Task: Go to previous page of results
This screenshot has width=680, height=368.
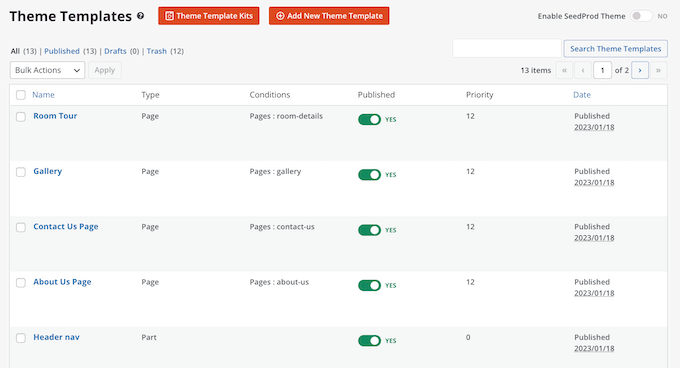Action: pyautogui.click(x=583, y=70)
